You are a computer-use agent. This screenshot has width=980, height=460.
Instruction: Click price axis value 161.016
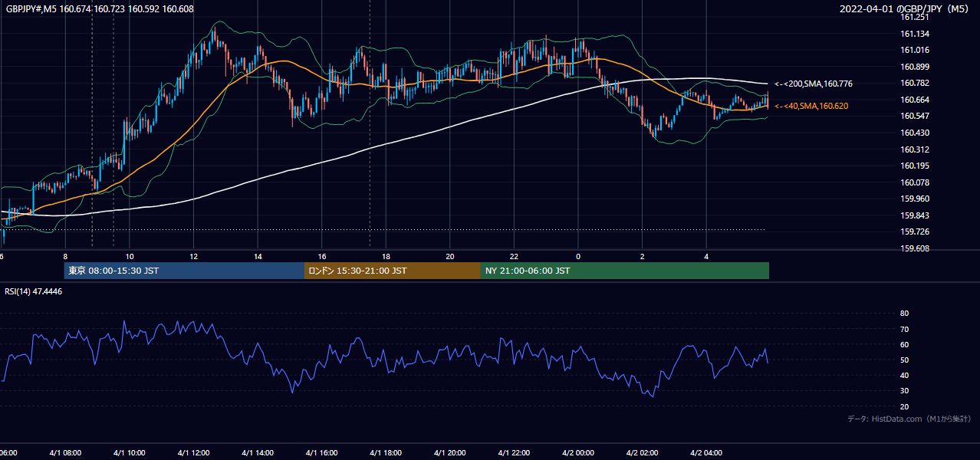(x=914, y=50)
